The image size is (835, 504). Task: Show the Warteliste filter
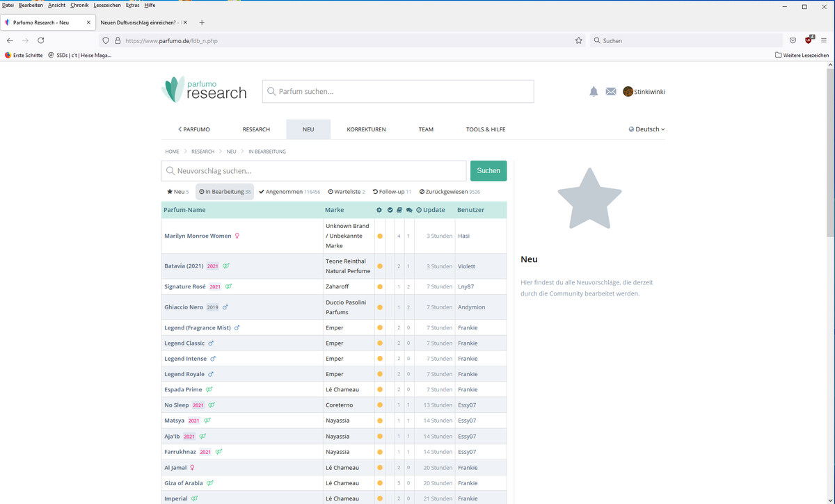point(347,192)
